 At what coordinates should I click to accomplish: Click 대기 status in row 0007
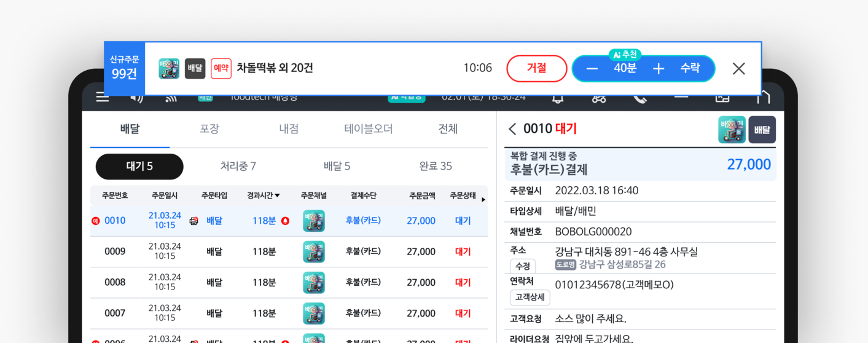tap(463, 313)
